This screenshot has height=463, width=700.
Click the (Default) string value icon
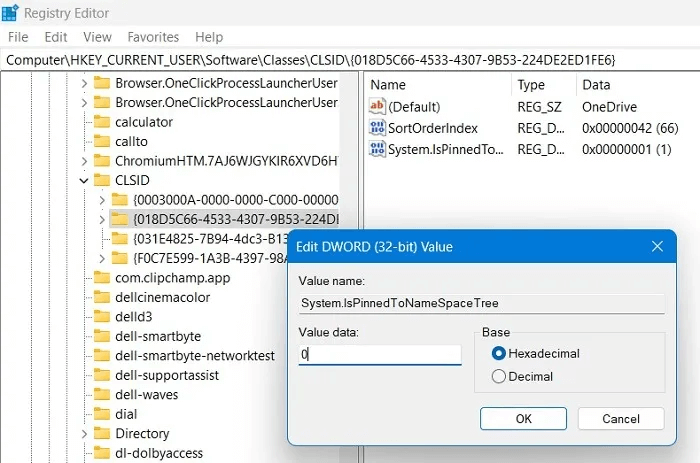pos(377,106)
